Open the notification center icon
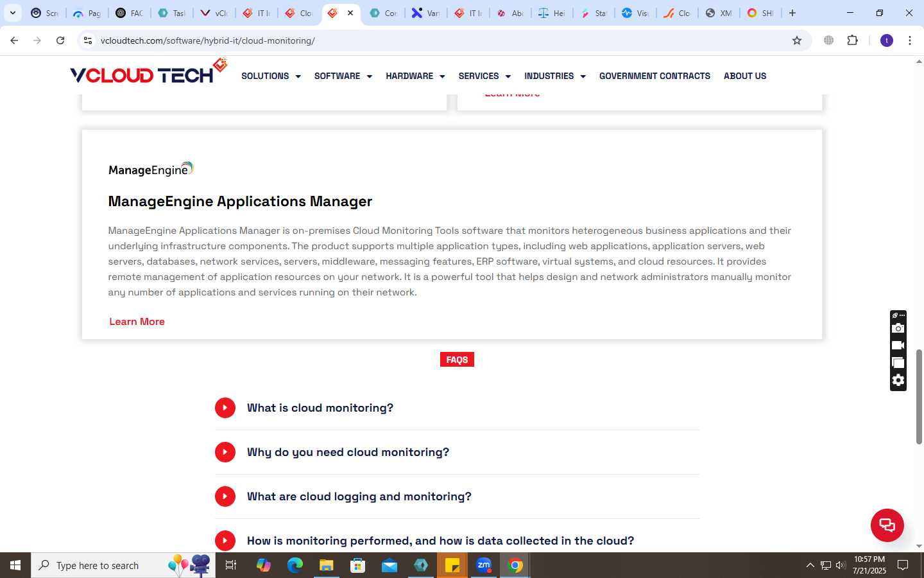 [903, 565]
